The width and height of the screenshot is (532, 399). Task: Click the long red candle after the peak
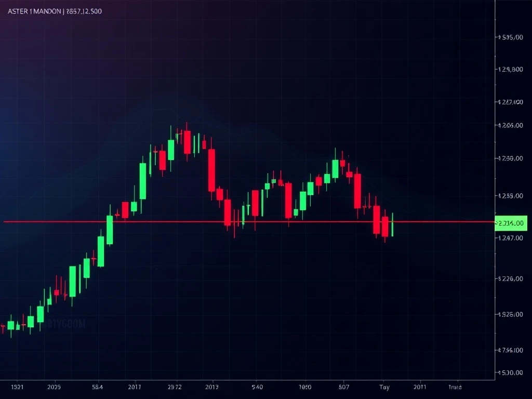(x=210, y=171)
